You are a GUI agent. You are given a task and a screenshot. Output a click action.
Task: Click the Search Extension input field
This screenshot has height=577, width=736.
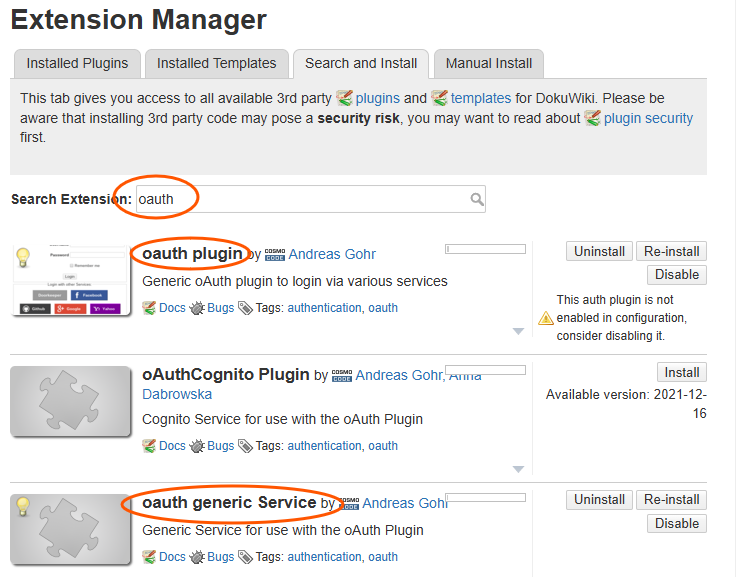point(300,199)
